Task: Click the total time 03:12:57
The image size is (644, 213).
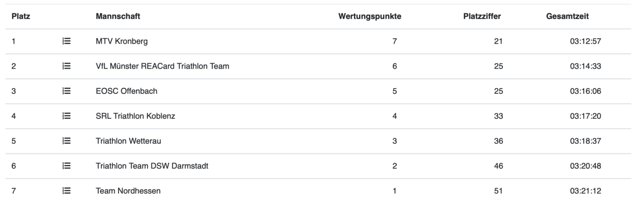Action: (585, 41)
